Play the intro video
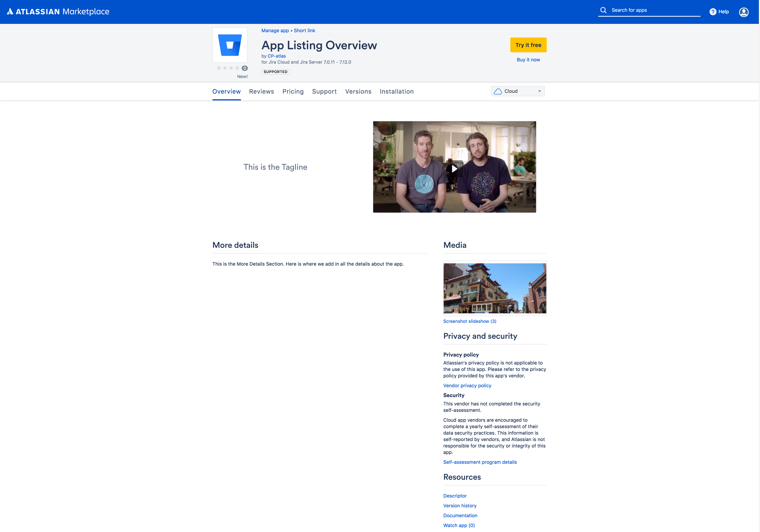Viewport: 760px width, 532px height. tap(454, 168)
